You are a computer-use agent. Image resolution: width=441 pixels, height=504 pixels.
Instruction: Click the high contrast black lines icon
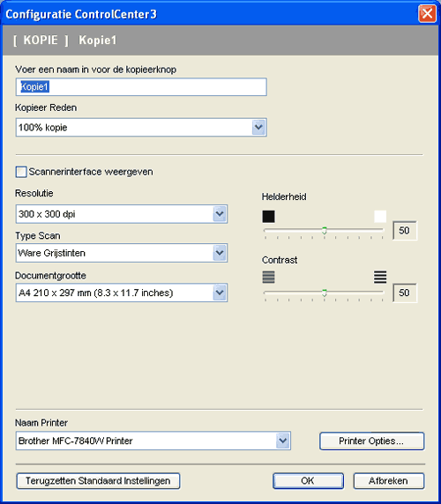tap(380, 277)
